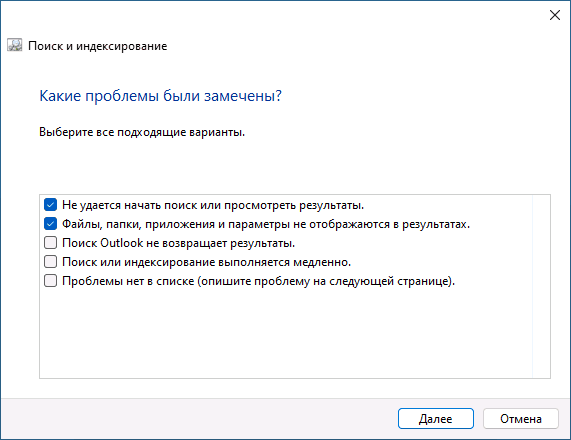Click the empty space inside the options list
Screen dimensions: 571x440
tap(286, 333)
